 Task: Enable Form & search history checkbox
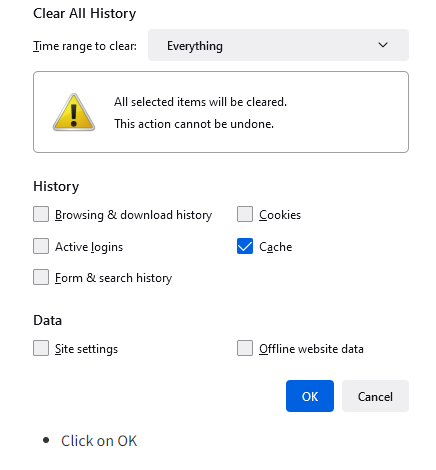tap(41, 277)
